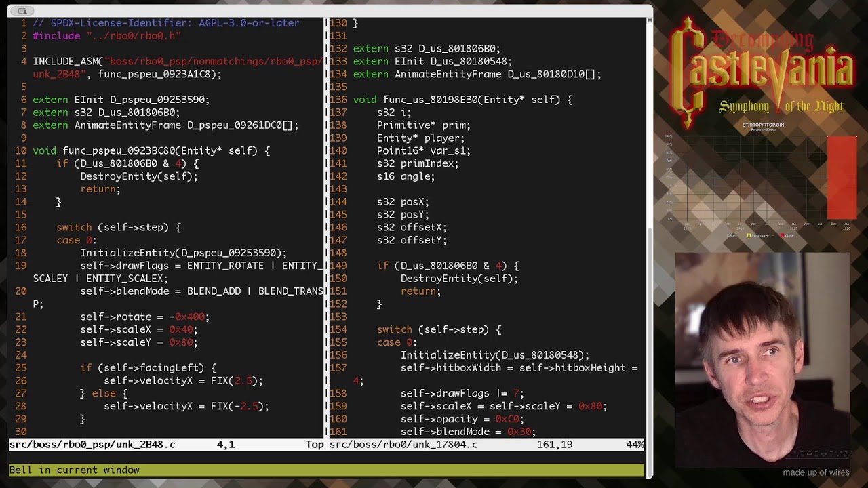Click the scroll-up marker at scrollbar top
Viewport: 868px width, 488px height.
pos(649,21)
